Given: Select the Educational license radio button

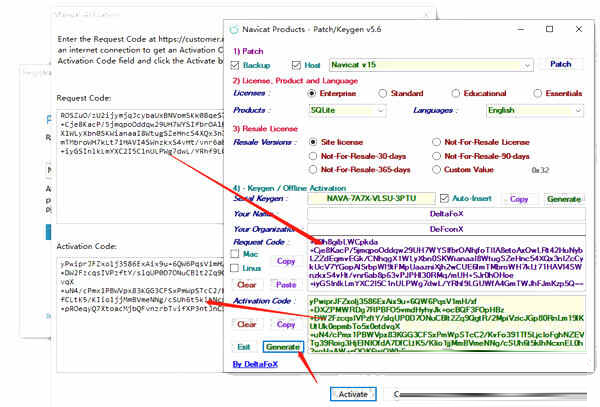Looking at the screenshot, I should [x=455, y=93].
